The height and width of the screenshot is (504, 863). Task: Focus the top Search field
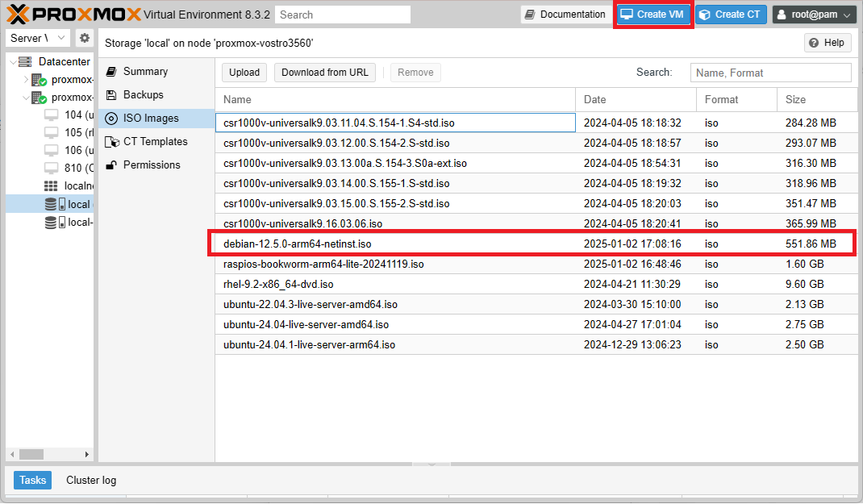(x=342, y=15)
